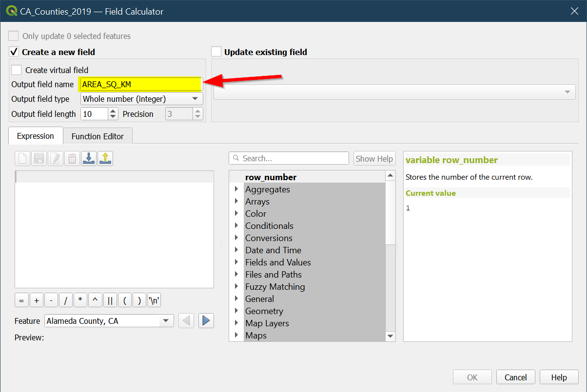Insert the string concatenation || operator
This screenshot has width=587, height=392.
pyautogui.click(x=110, y=300)
